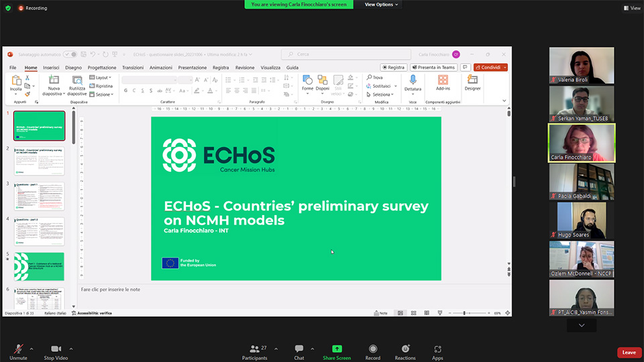Open the Reactions menu
644x362 pixels.
point(405,349)
